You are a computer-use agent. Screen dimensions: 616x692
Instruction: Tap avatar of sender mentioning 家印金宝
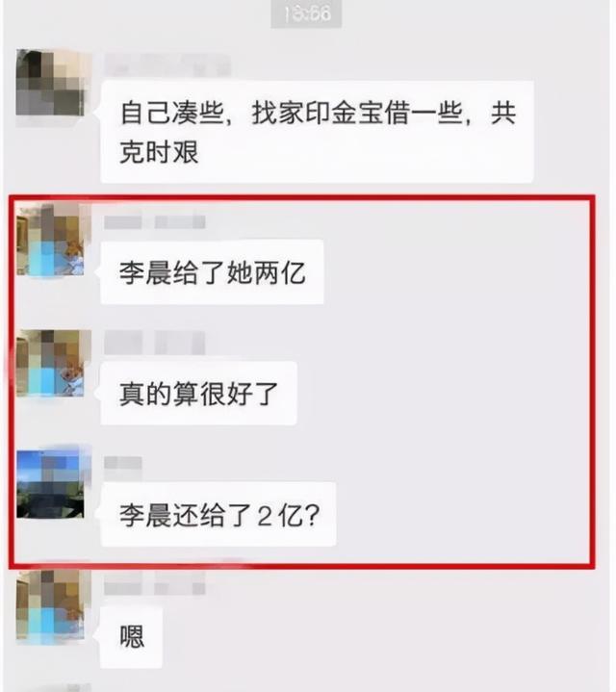point(50,83)
